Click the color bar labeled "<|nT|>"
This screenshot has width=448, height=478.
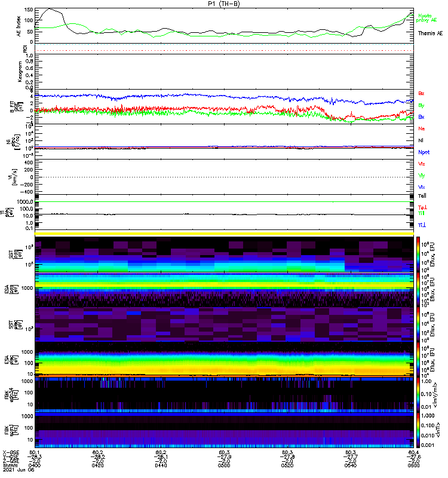pos(418,430)
